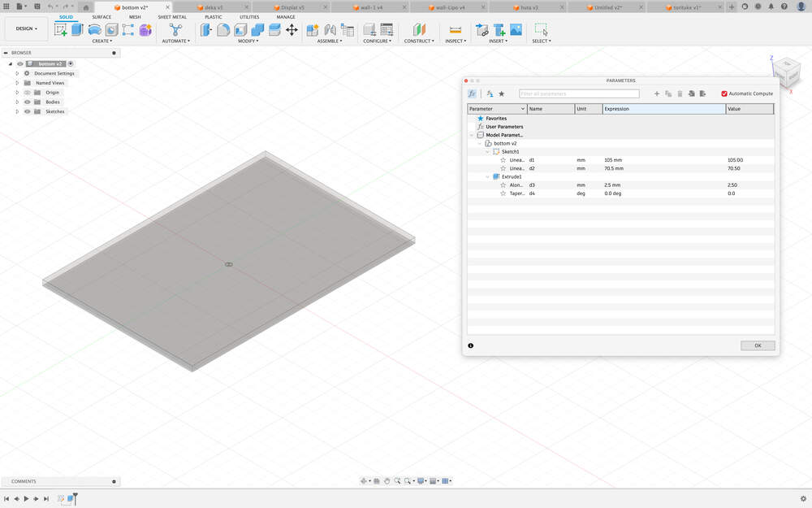Select the Combine tool in Modify
The width and height of the screenshot is (812, 508).
pos(257,29)
